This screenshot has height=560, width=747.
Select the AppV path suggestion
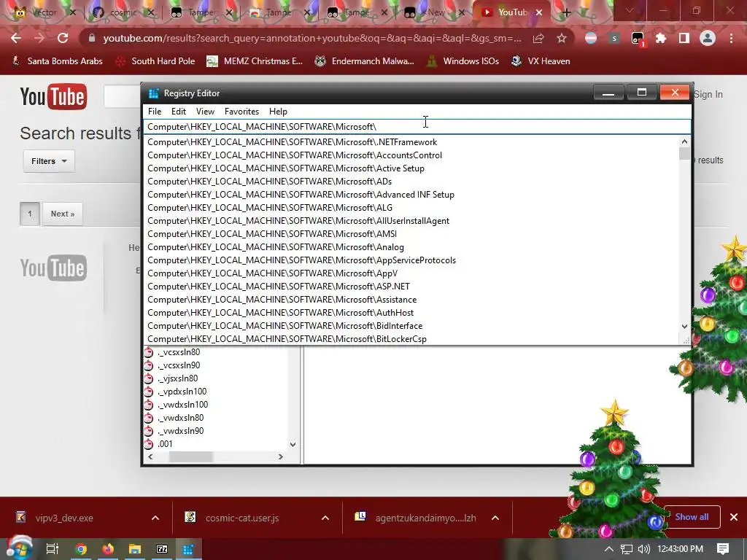[x=411, y=273]
